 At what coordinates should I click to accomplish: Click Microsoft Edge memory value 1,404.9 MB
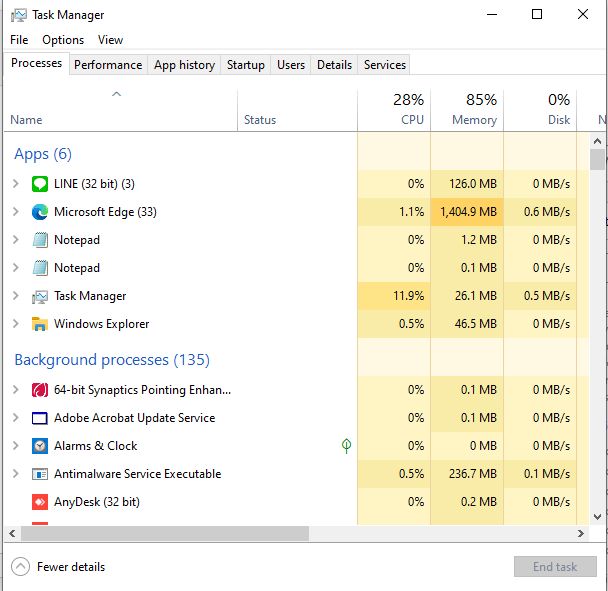tap(468, 212)
